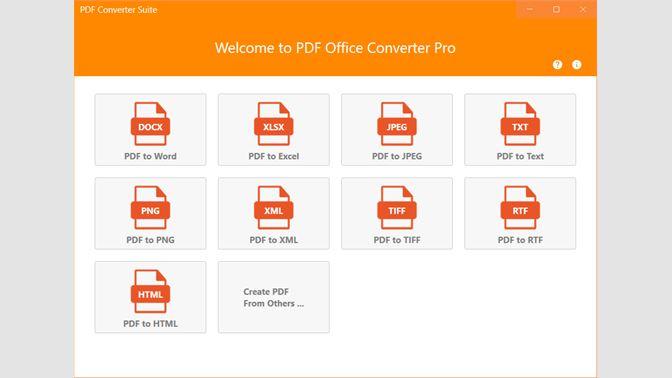Maximize the PDF Converter Suite window
The height and width of the screenshot is (378, 672).
[x=556, y=9]
